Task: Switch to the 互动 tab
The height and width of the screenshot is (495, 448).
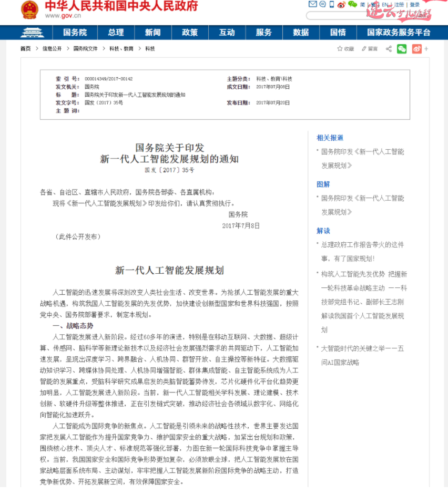Action: pos(227,32)
